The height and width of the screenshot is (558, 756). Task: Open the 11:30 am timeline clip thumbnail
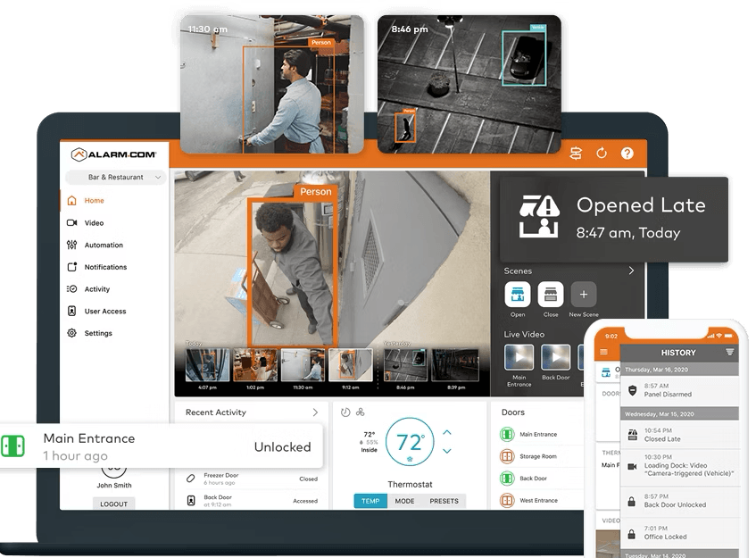click(x=303, y=365)
